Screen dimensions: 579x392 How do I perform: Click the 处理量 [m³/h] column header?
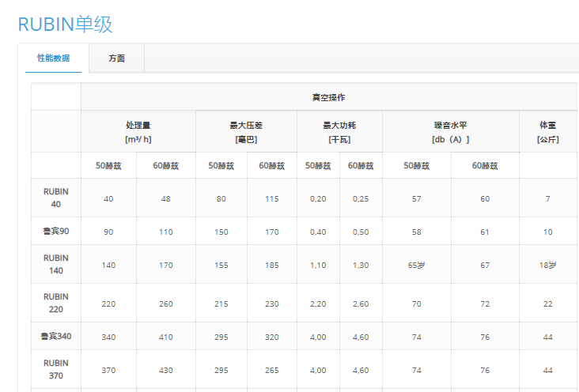click(x=138, y=132)
